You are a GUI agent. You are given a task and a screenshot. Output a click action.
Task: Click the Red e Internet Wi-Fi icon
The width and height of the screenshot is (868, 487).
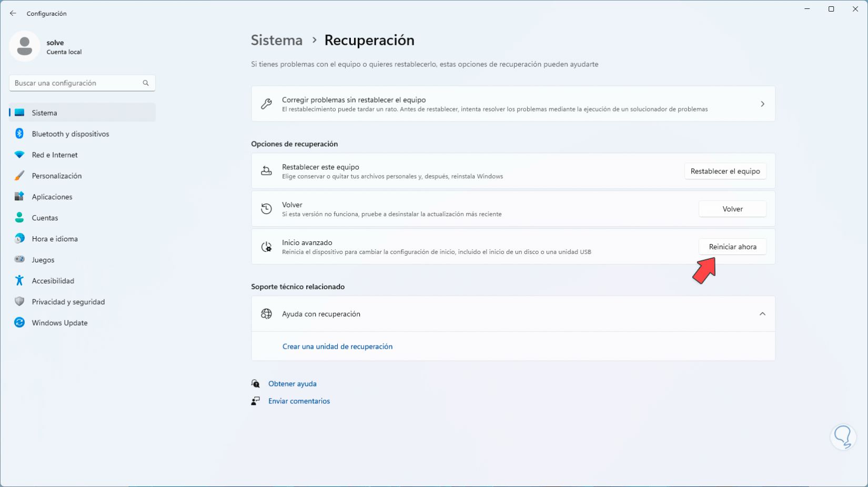tap(19, 155)
